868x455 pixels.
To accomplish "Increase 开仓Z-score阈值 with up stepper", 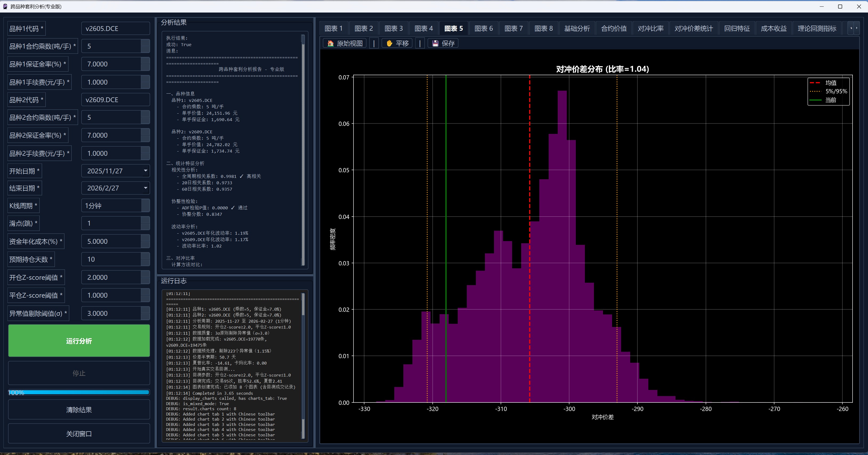I will pyautogui.click(x=145, y=274).
